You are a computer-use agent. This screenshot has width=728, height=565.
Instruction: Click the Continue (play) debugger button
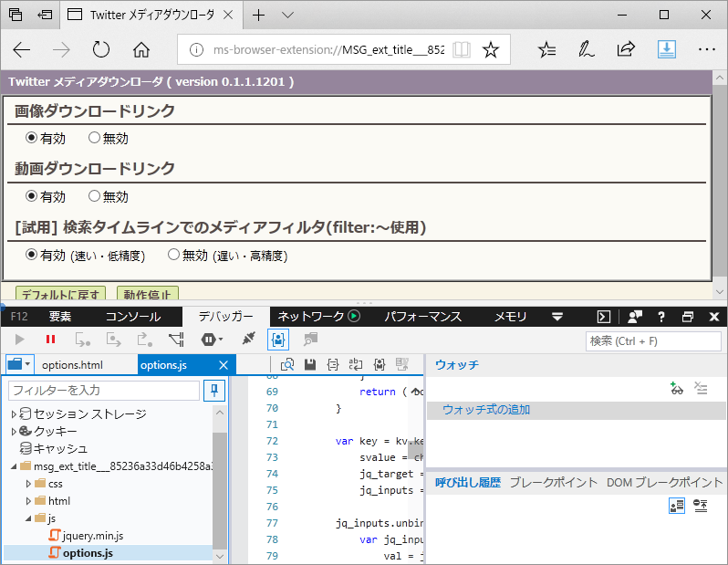[x=19, y=340]
